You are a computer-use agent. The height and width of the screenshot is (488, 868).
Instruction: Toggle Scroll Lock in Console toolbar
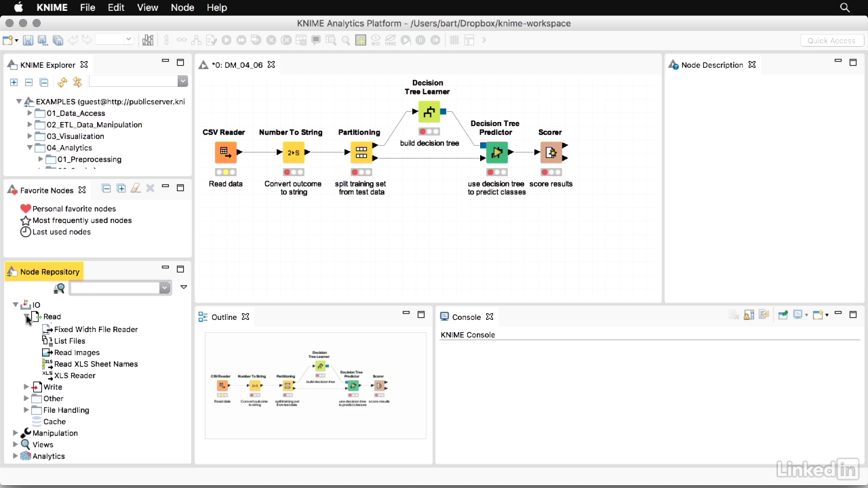click(x=749, y=315)
